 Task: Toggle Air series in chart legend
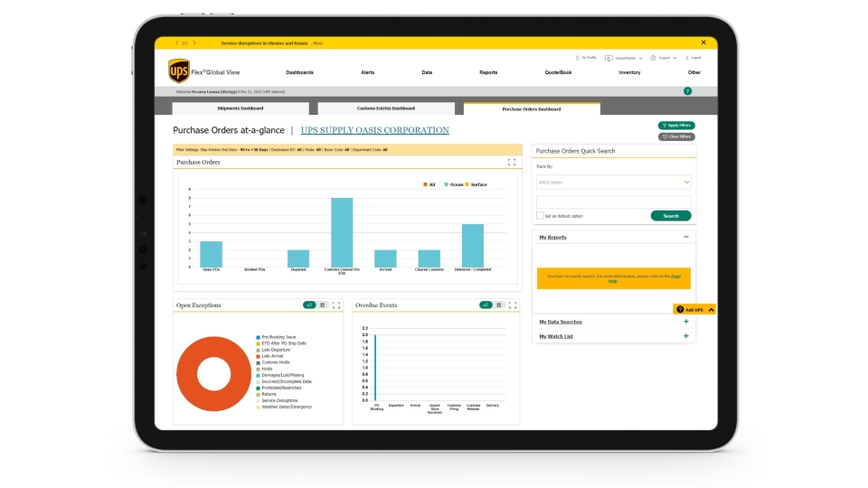(429, 184)
